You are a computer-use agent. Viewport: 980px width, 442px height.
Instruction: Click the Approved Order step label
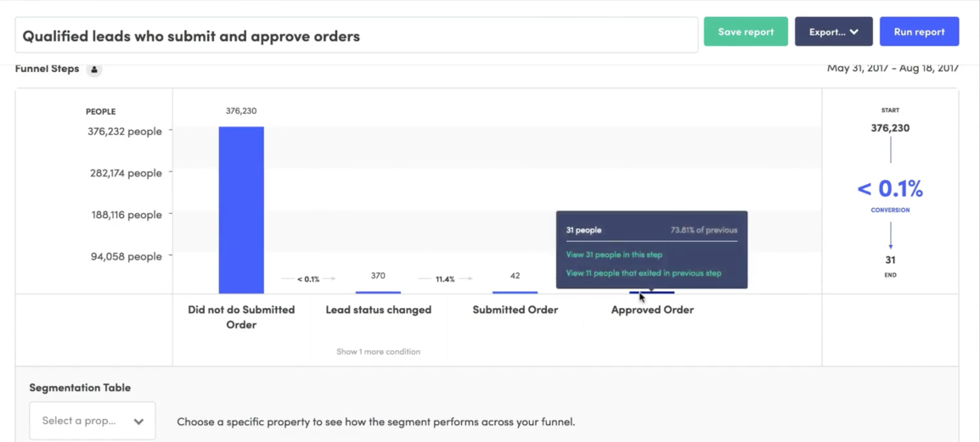(x=652, y=310)
